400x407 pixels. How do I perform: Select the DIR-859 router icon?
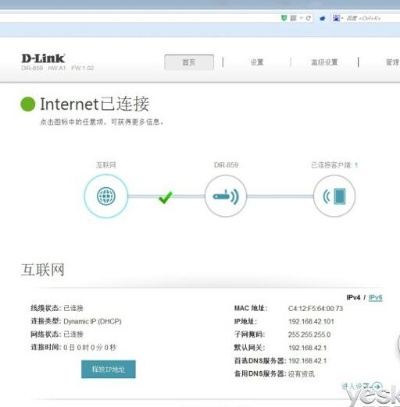point(226,196)
